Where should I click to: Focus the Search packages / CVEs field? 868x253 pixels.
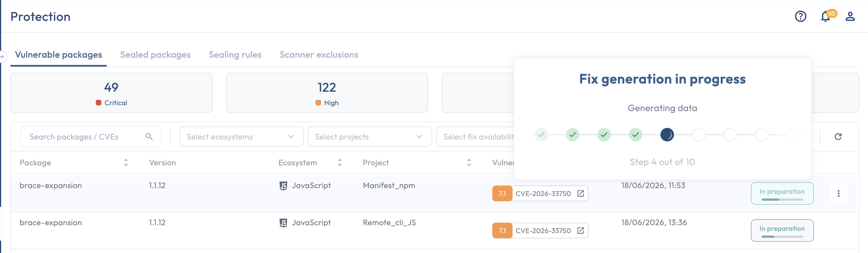pyautogui.click(x=90, y=137)
